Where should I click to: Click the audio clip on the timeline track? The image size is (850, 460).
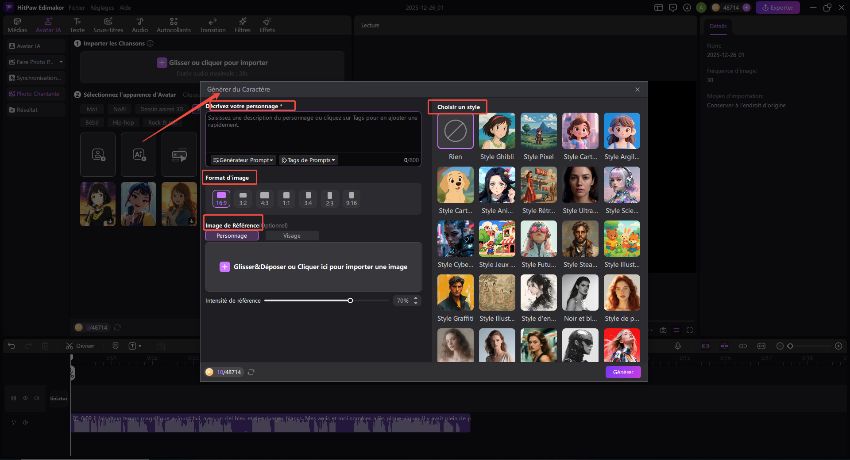pyautogui.click(x=271, y=423)
